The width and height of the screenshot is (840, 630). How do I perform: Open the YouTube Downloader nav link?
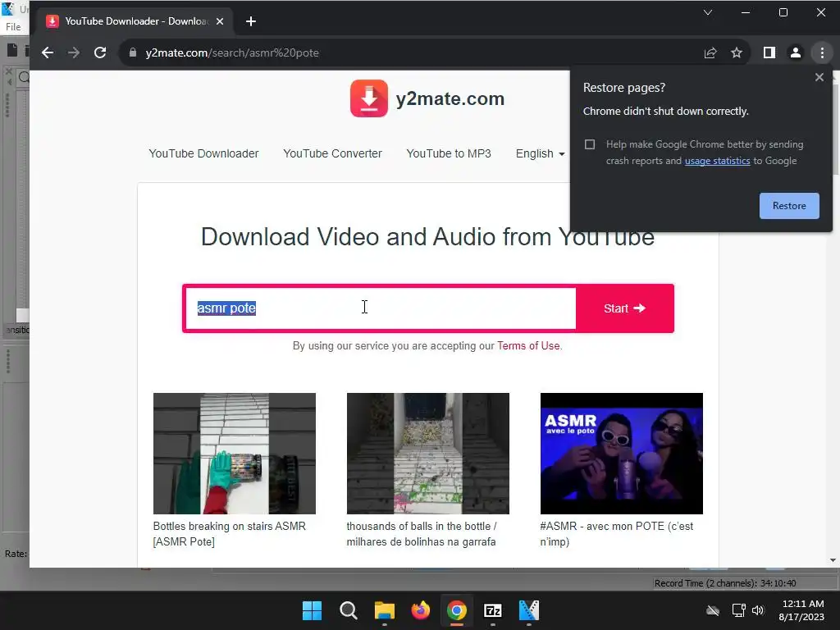(203, 153)
